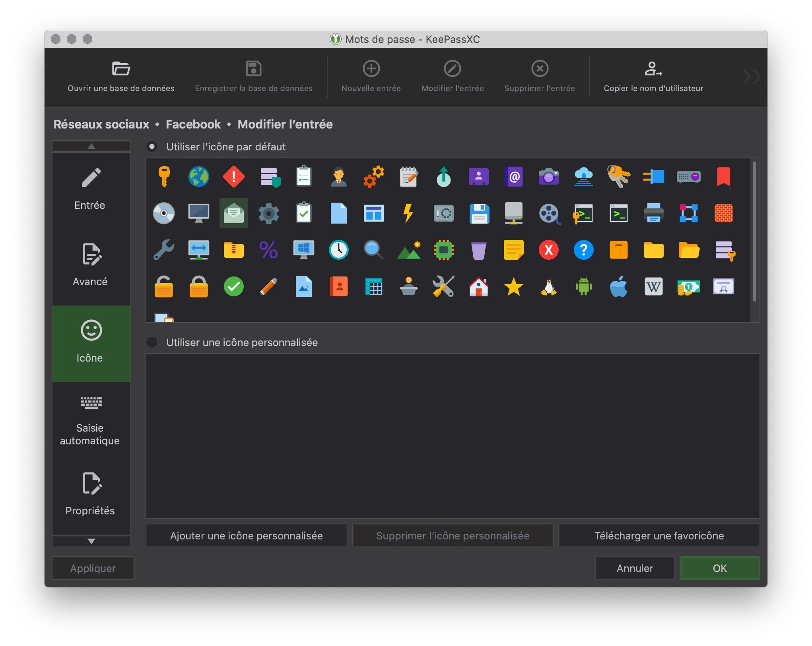Select the green Android robot icon
This screenshot has height=646, width=812.
point(584,286)
